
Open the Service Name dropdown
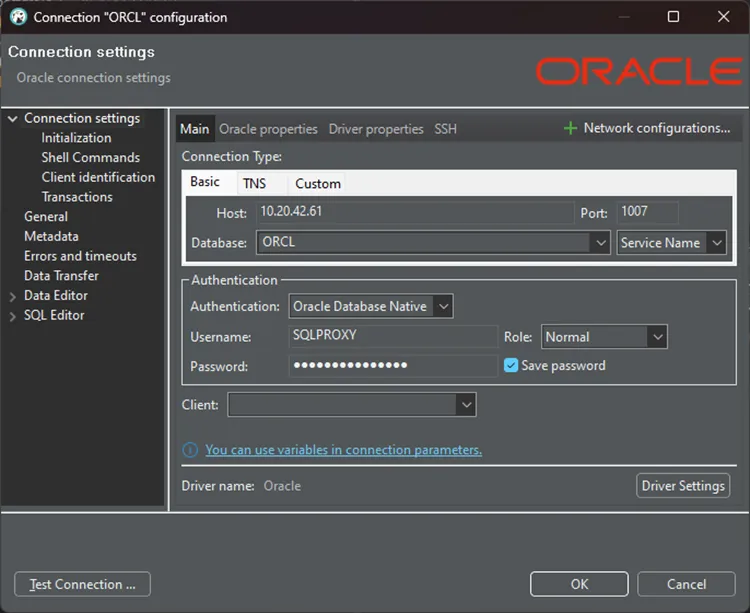tap(671, 243)
